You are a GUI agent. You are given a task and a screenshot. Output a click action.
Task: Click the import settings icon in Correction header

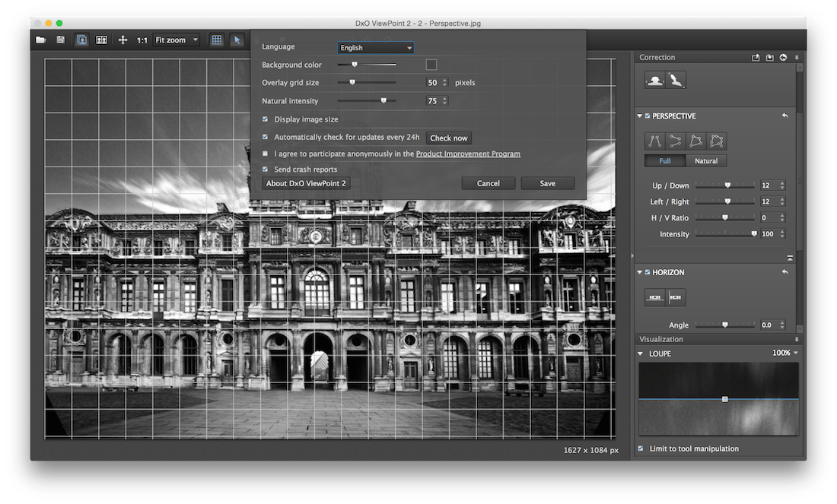tap(770, 58)
